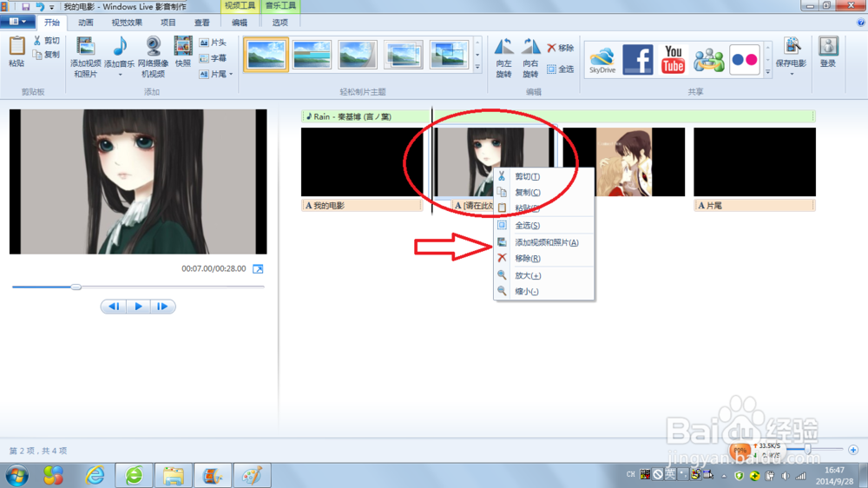Image resolution: width=868 pixels, height=488 pixels.
Task: Share to Facebook
Action: pyautogui.click(x=638, y=60)
